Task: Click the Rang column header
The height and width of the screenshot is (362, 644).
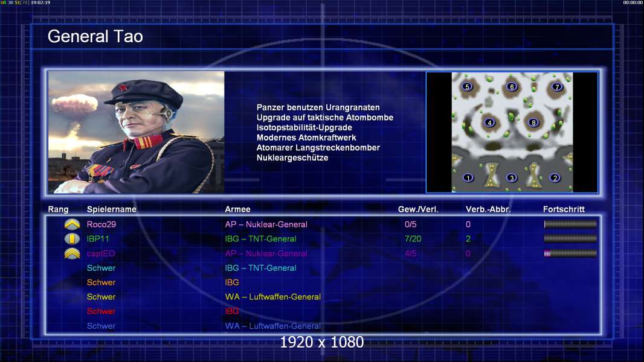Action: click(59, 209)
